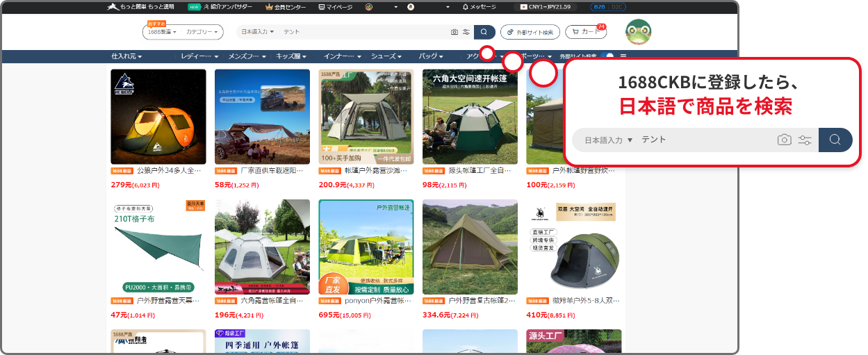This screenshot has width=868, height=355.
Task: Open the khaki vintage ridge tent image
Action: (x=470, y=247)
